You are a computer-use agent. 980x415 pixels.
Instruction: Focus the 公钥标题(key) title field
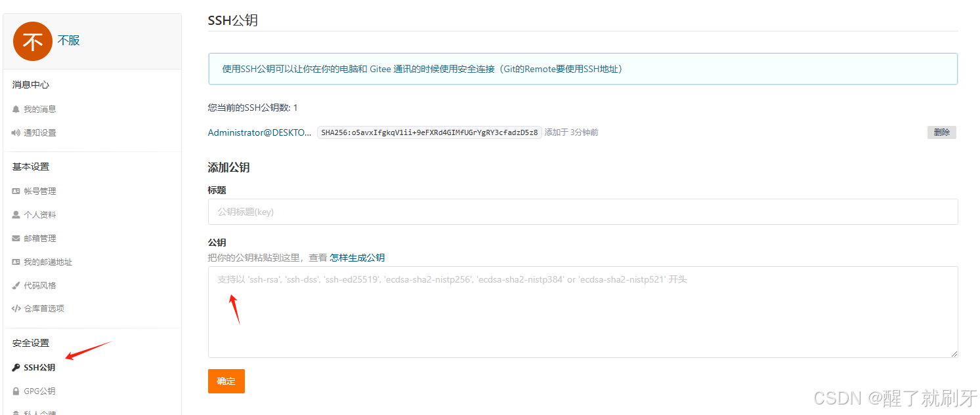tap(583, 212)
